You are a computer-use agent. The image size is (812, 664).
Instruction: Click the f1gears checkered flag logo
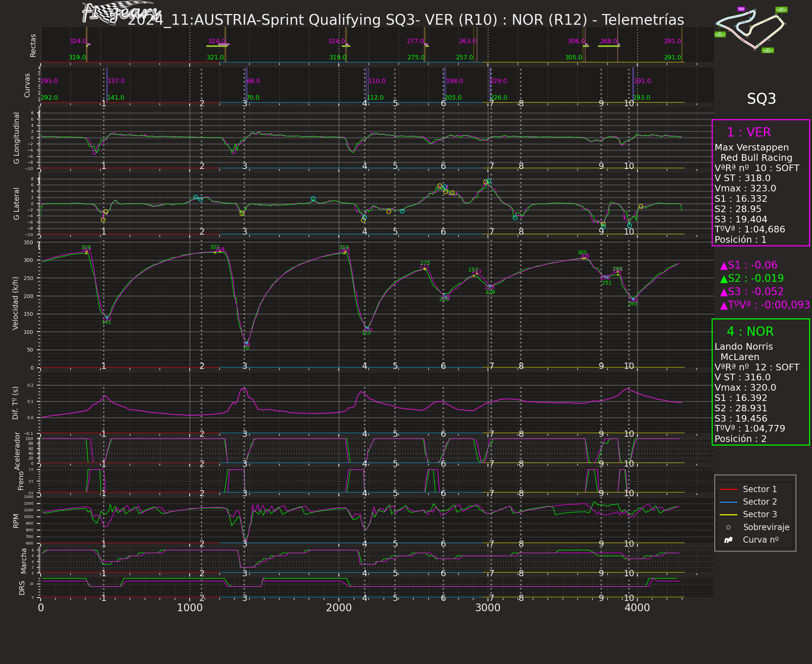[115, 13]
